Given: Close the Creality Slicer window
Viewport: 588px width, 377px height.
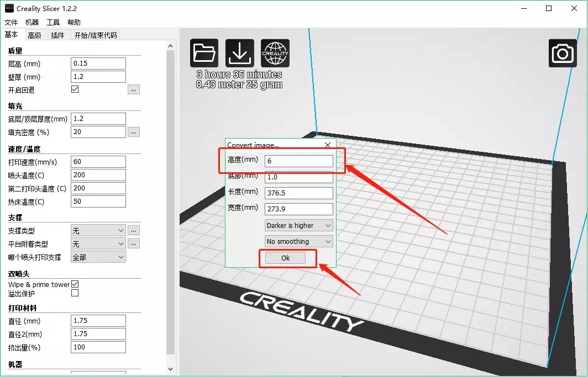Looking at the screenshot, I should pos(574,8).
